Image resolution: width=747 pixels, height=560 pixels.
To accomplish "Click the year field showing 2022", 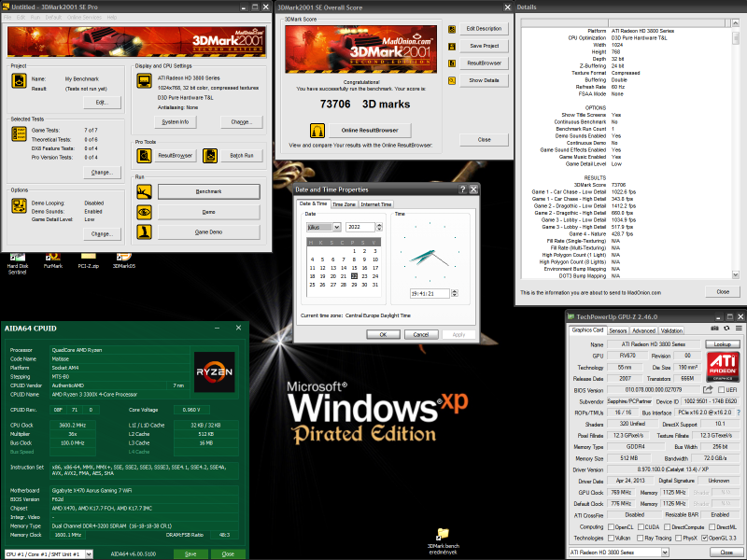I will [360, 227].
